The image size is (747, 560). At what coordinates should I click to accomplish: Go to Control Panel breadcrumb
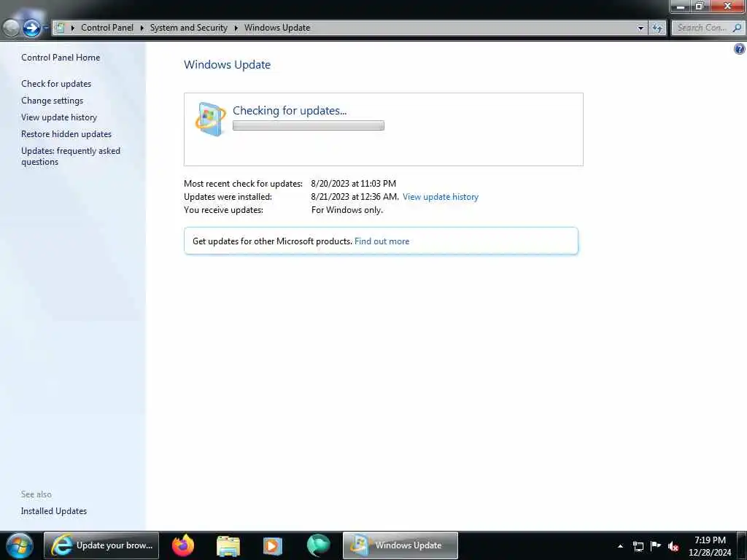(x=107, y=28)
